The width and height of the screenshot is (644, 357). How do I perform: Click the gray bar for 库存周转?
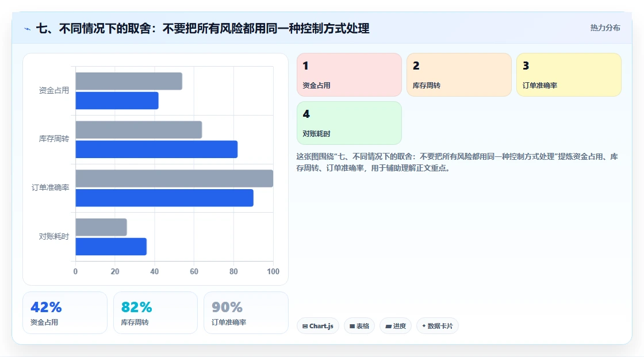coord(139,130)
